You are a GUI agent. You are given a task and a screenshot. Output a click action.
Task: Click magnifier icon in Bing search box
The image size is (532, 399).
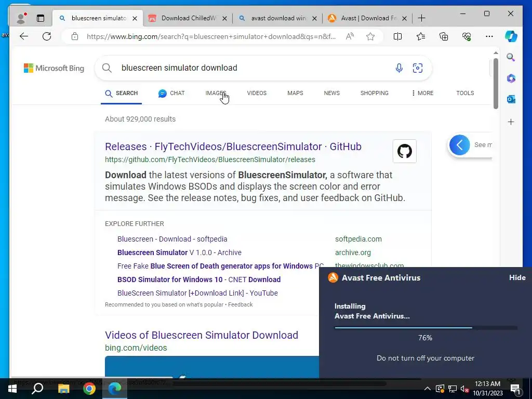pyautogui.click(x=107, y=68)
